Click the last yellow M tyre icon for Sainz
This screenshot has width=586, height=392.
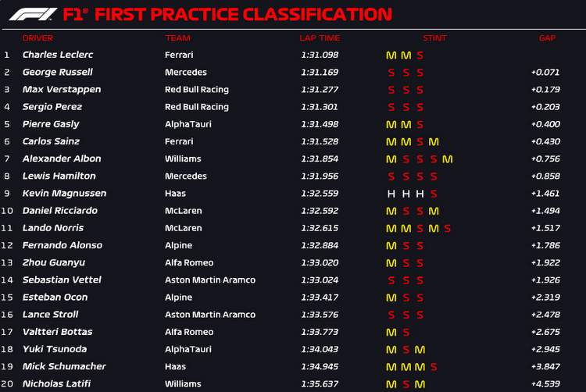coord(434,142)
